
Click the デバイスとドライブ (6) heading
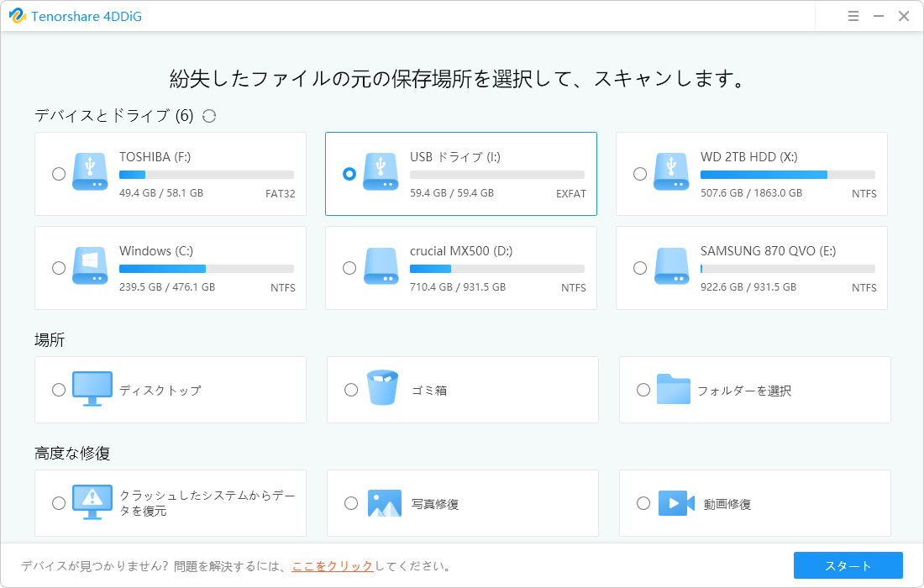(113, 115)
